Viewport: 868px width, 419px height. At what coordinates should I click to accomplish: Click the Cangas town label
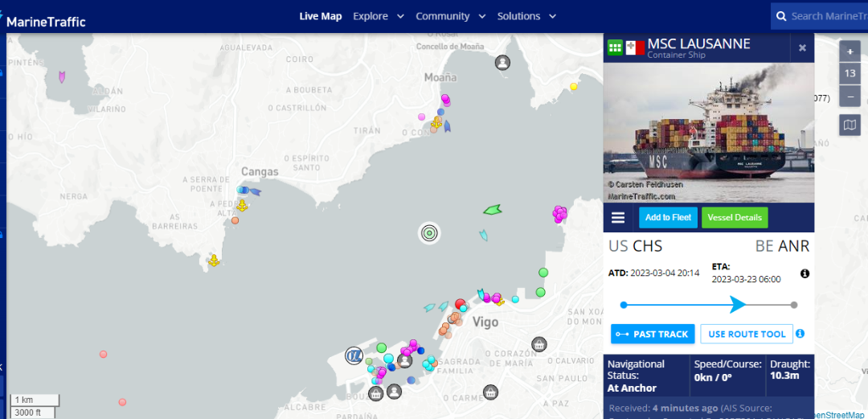point(260,172)
